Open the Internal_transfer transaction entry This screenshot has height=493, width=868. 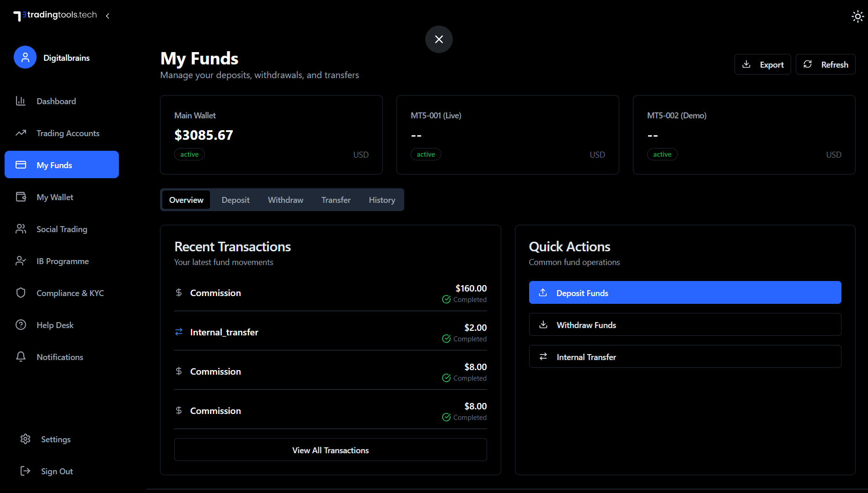[x=330, y=332]
